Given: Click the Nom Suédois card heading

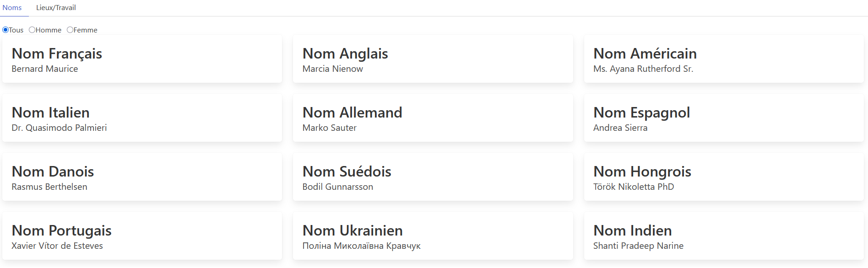Looking at the screenshot, I should [x=347, y=172].
